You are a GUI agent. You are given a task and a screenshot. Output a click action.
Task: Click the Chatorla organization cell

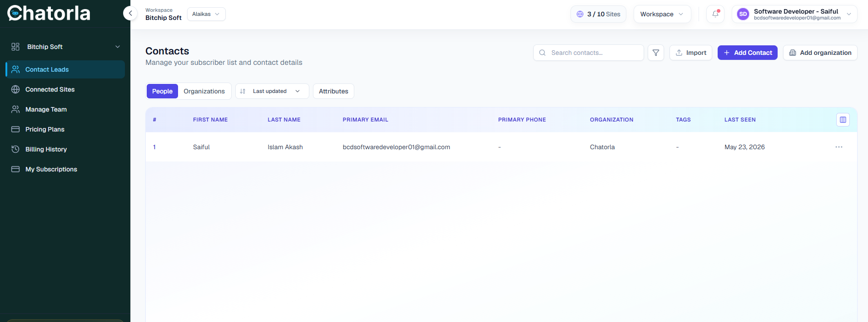coord(602,147)
